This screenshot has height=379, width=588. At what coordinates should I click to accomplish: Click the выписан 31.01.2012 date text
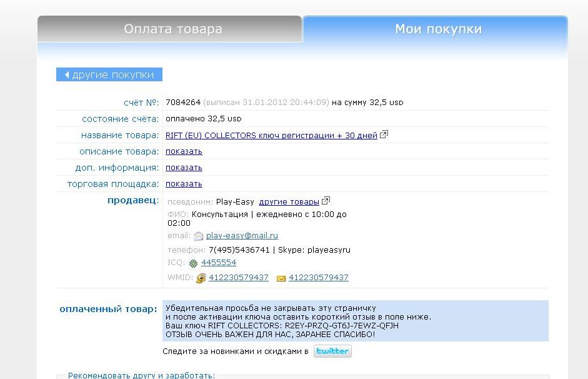coord(266,103)
